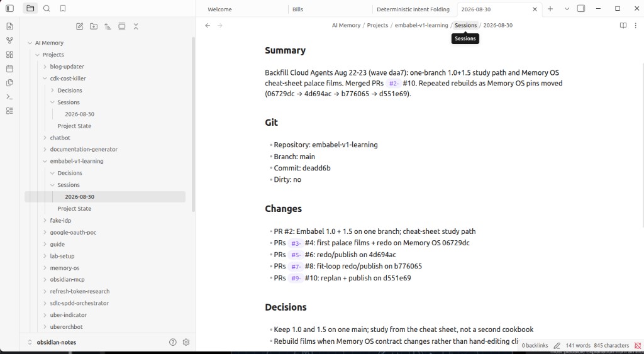Expand the chatbot folder
Viewport: 644px width, 354px height.
[45, 138]
